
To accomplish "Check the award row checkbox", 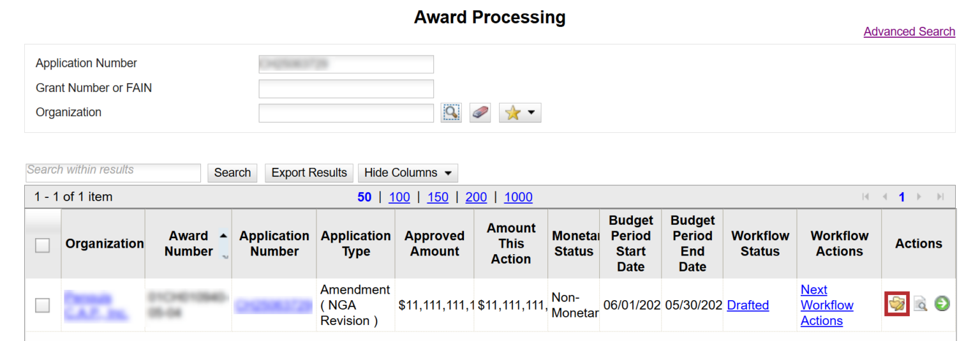I will click(42, 305).
